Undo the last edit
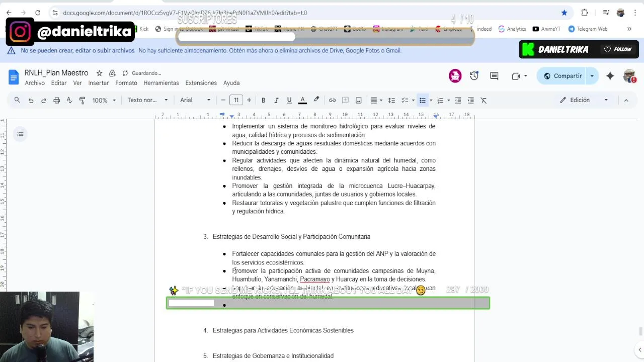The width and height of the screenshot is (644, 362). click(x=31, y=100)
